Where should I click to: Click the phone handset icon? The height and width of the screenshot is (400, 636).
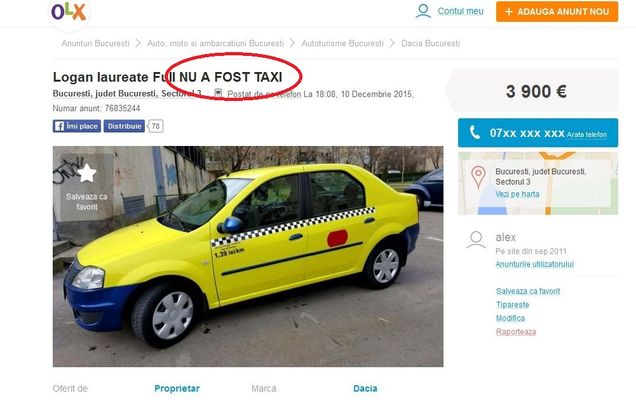tap(475, 132)
